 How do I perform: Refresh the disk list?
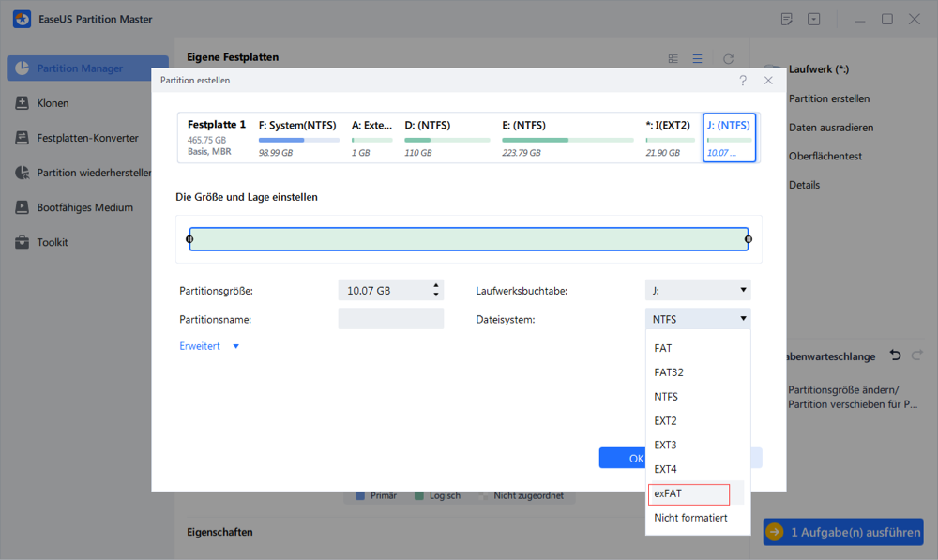point(728,59)
